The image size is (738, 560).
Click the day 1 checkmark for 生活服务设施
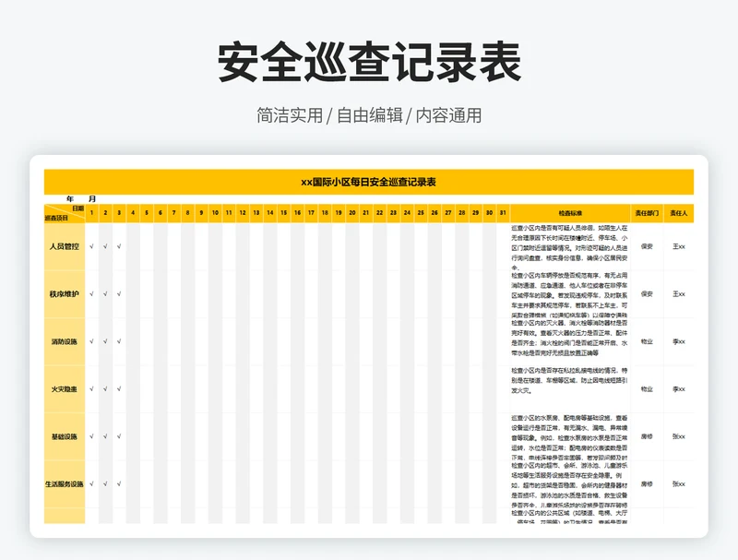(x=91, y=483)
